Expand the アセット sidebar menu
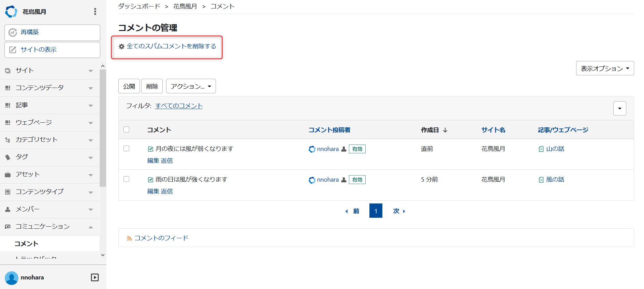Viewport: 644px width, 289px height. (x=91, y=175)
